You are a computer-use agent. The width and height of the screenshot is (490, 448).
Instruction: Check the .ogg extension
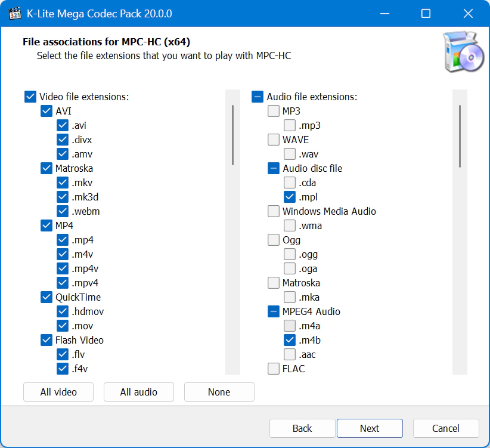click(290, 254)
